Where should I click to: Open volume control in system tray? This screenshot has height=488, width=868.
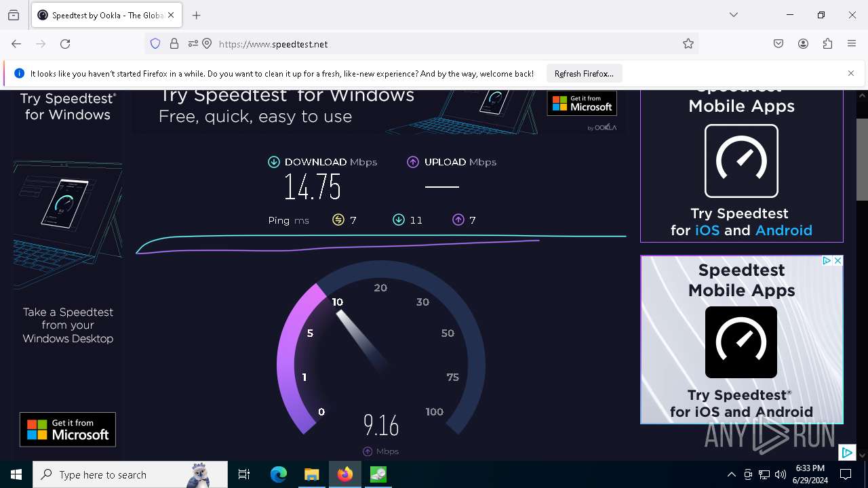point(781,474)
